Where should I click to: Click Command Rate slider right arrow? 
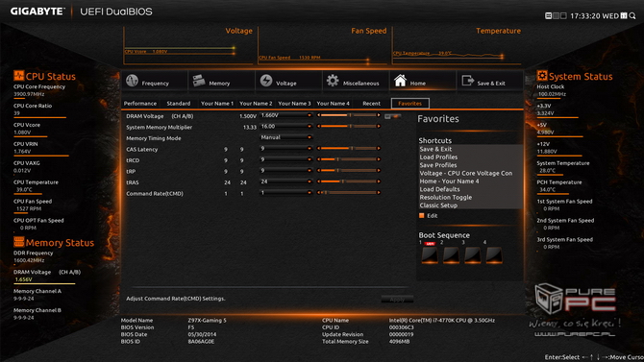pos(379,192)
